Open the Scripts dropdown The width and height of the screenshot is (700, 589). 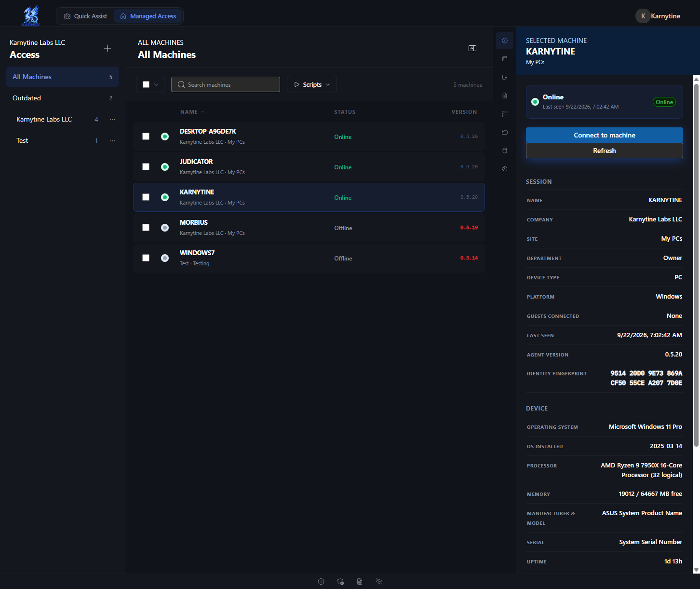pos(312,84)
